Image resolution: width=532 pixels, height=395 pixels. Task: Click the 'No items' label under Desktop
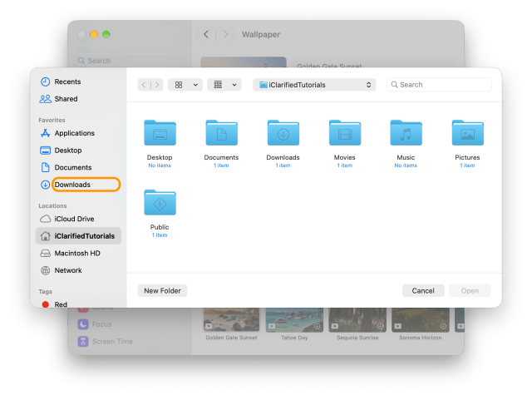[160, 165]
